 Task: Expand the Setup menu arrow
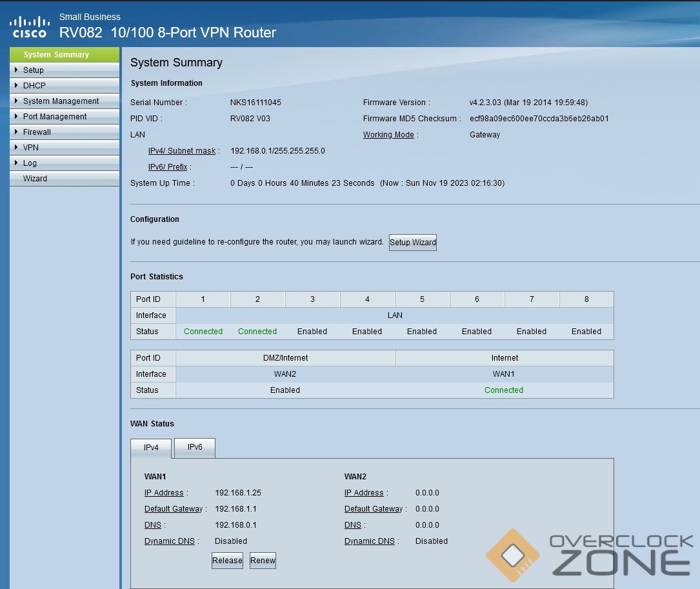(x=16, y=70)
